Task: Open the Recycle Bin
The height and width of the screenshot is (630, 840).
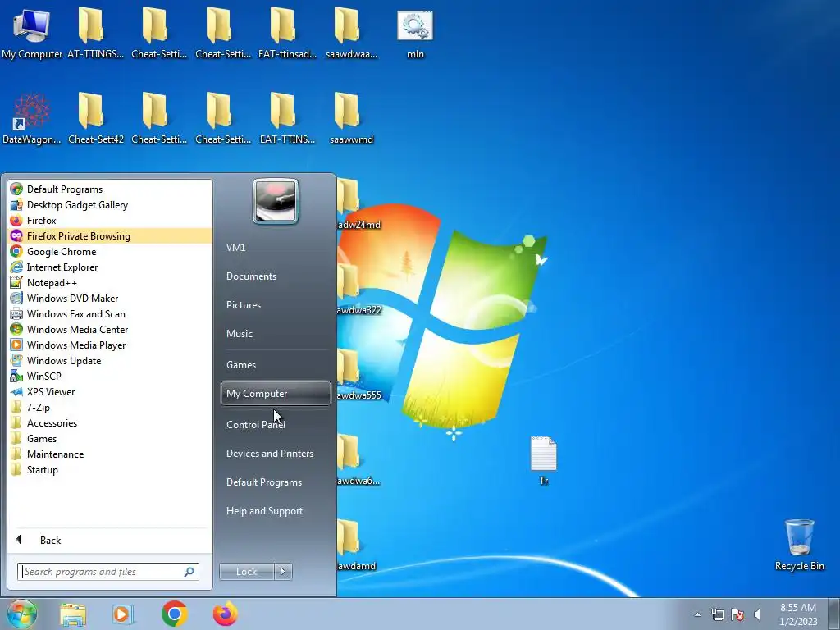Action: point(799,545)
